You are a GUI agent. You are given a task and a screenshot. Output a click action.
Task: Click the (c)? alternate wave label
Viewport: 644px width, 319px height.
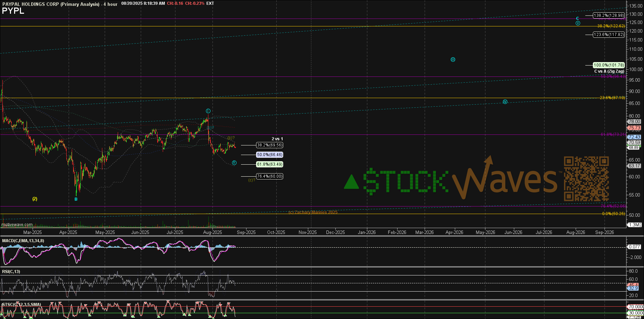[x=252, y=180]
